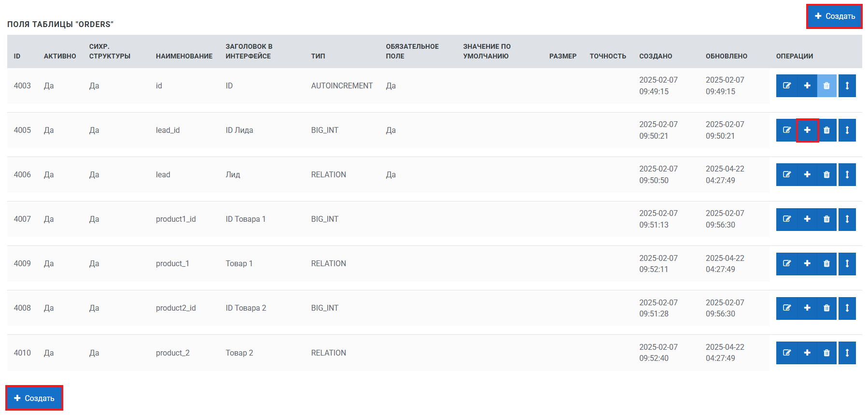Delete the product_1 field
This screenshot has width=868, height=415.
826,264
